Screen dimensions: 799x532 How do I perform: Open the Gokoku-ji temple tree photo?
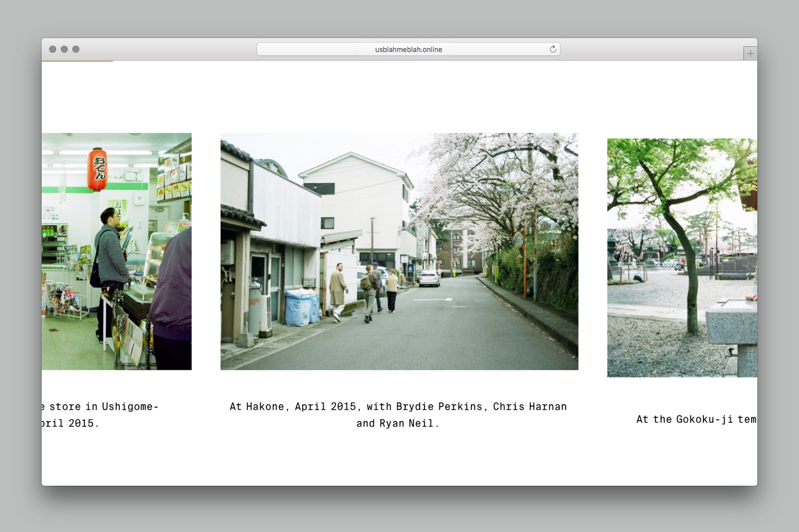(682, 257)
